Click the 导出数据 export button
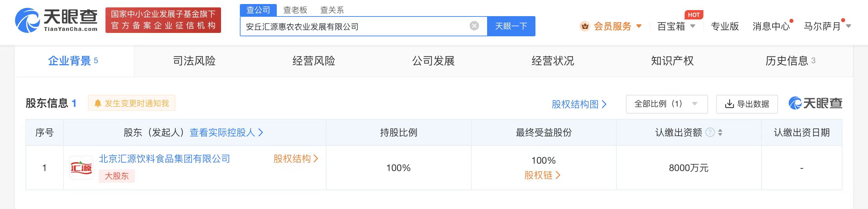 pos(747,104)
